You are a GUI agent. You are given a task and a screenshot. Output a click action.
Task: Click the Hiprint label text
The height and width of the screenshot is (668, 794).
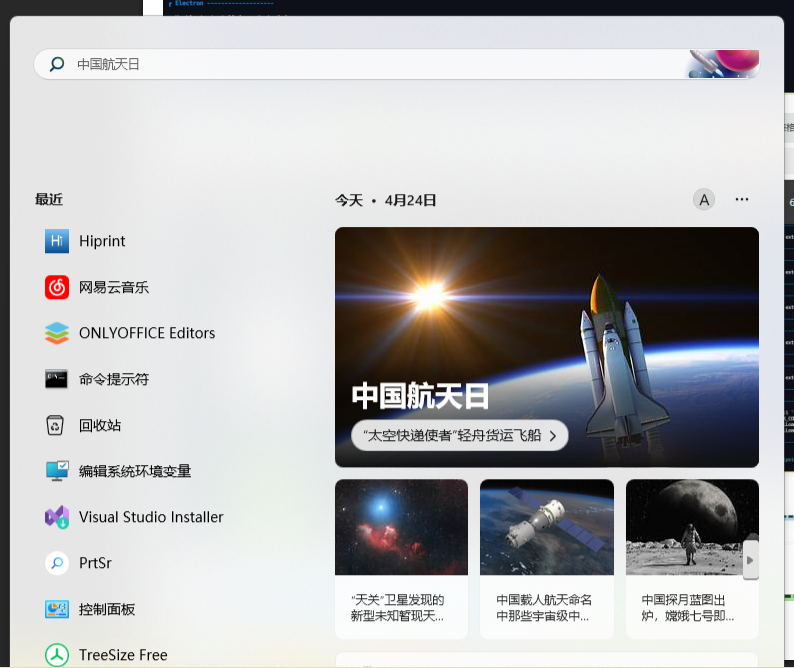(102, 241)
